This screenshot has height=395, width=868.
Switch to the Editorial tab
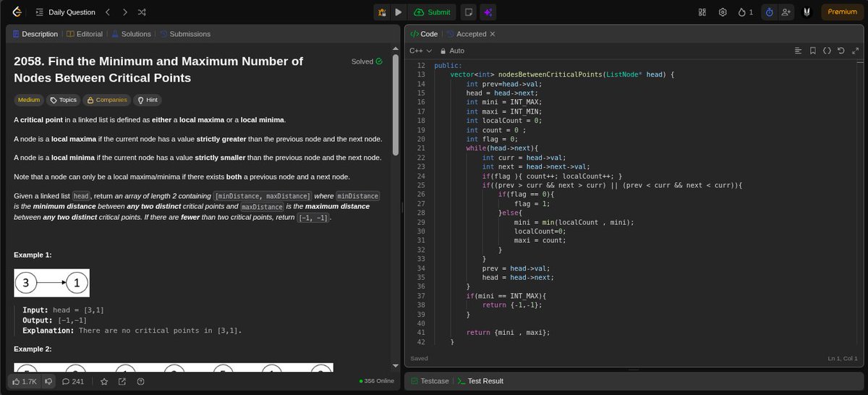85,34
